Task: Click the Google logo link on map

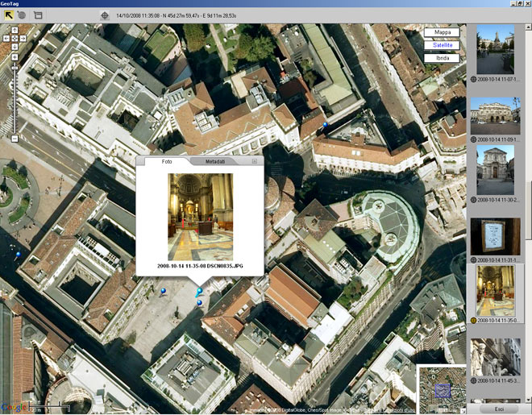Action: 14,407
